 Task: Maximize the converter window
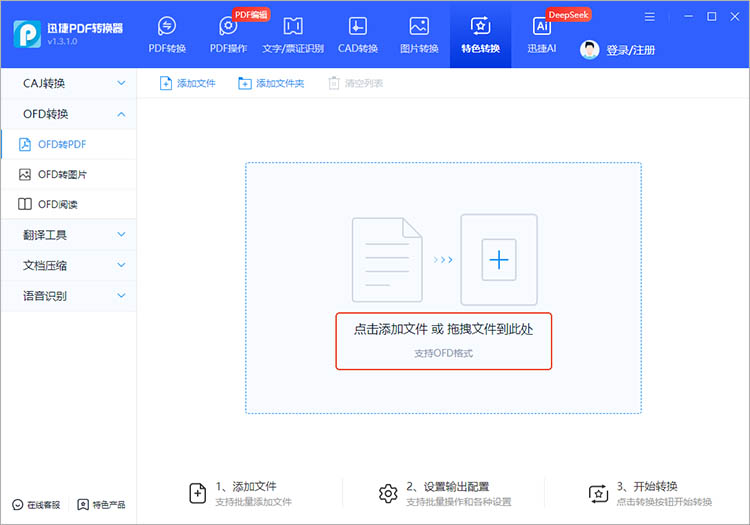712,17
